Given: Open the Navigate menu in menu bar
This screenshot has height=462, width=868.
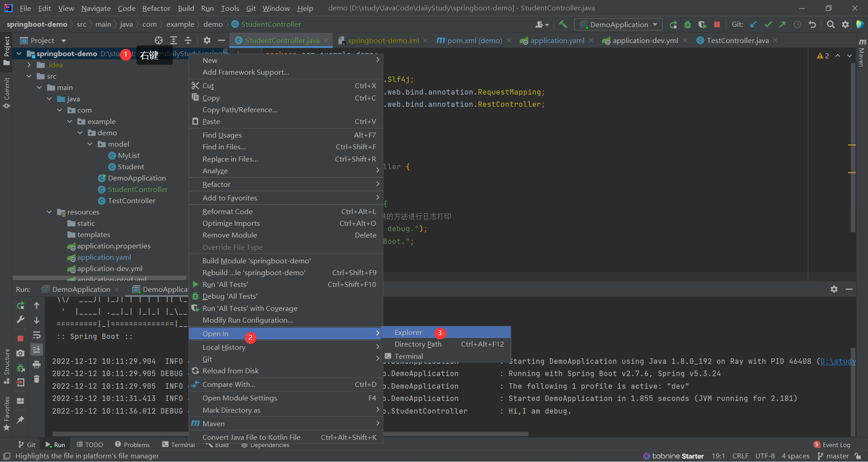Looking at the screenshot, I should 96,8.
